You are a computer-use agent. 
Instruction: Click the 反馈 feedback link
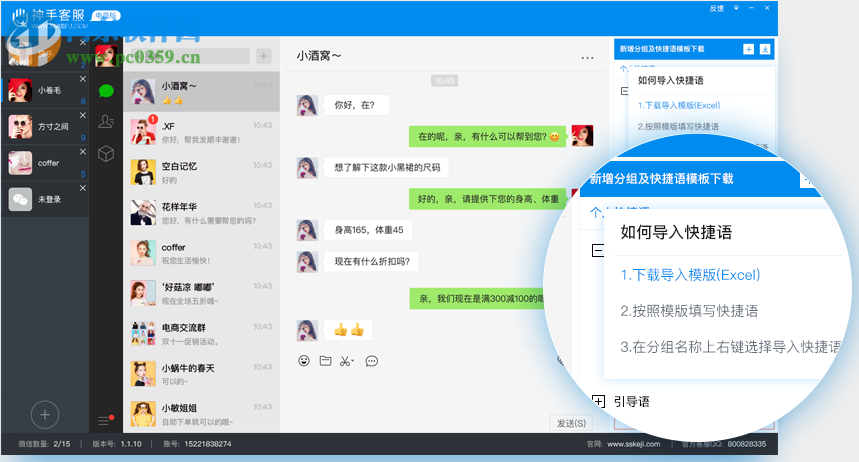[x=717, y=8]
